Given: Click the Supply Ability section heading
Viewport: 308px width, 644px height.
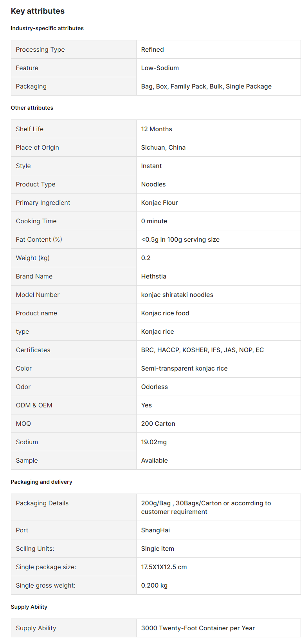Looking at the screenshot, I should click(x=29, y=607).
